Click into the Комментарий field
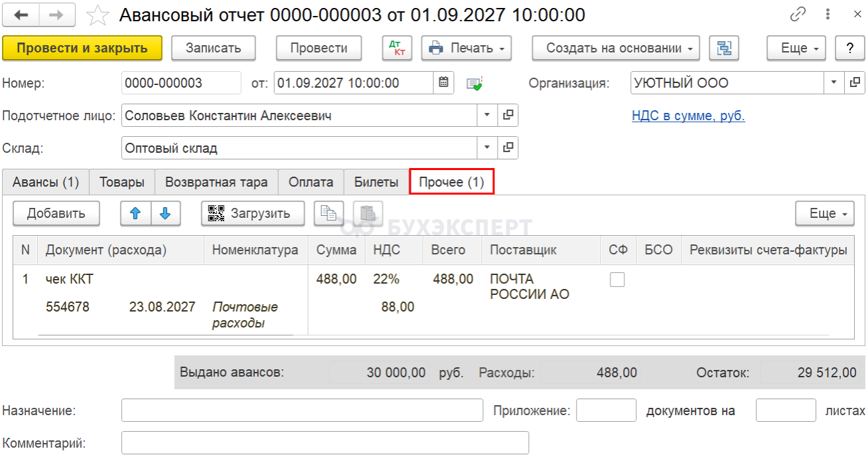This screenshot has width=868, height=455. point(325,442)
